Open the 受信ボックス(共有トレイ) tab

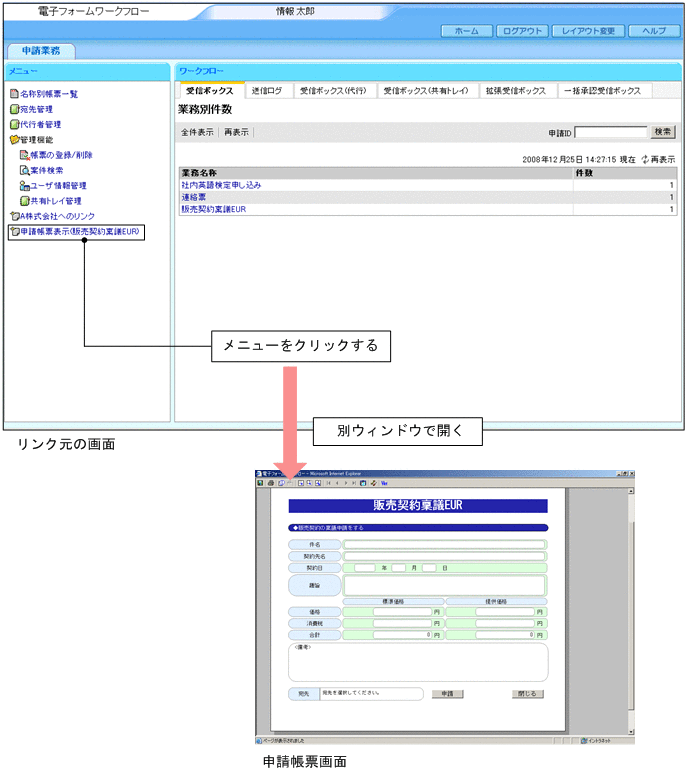[426, 91]
